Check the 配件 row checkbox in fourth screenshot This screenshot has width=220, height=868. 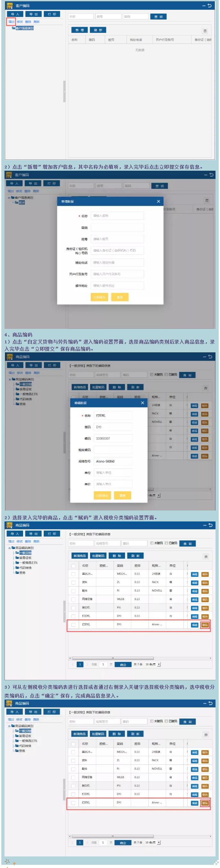pos(73,591)
